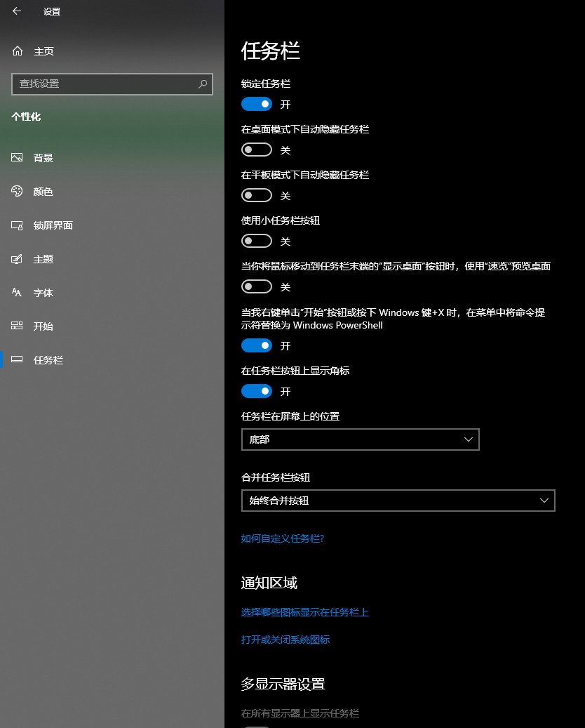Click 选择哪些图标显示在任务栏上
The height and width of the screenshot is (728, 585).
[305, 612]
